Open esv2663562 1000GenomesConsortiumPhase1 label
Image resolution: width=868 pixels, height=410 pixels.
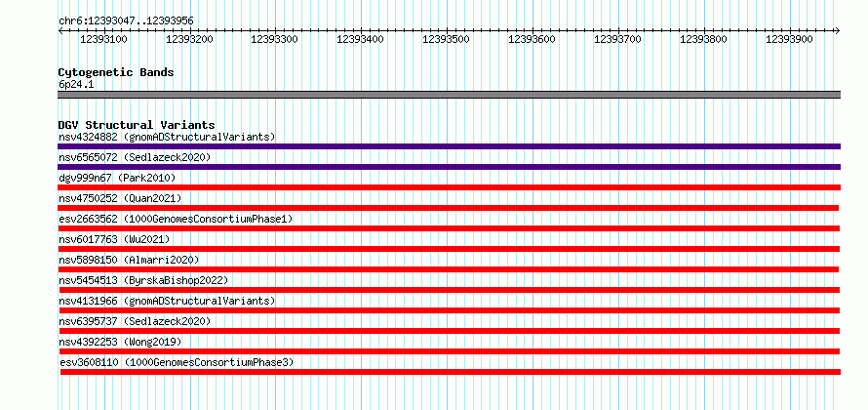click(x=176, y=219)
